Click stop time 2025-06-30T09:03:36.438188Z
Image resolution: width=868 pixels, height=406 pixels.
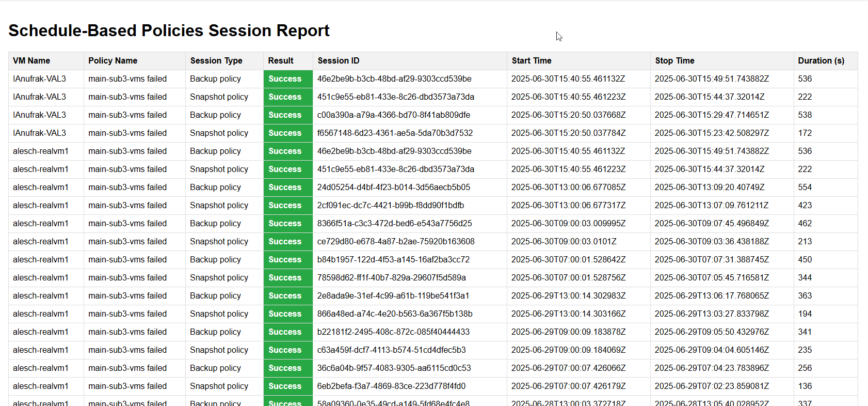[x=712, y=241]
